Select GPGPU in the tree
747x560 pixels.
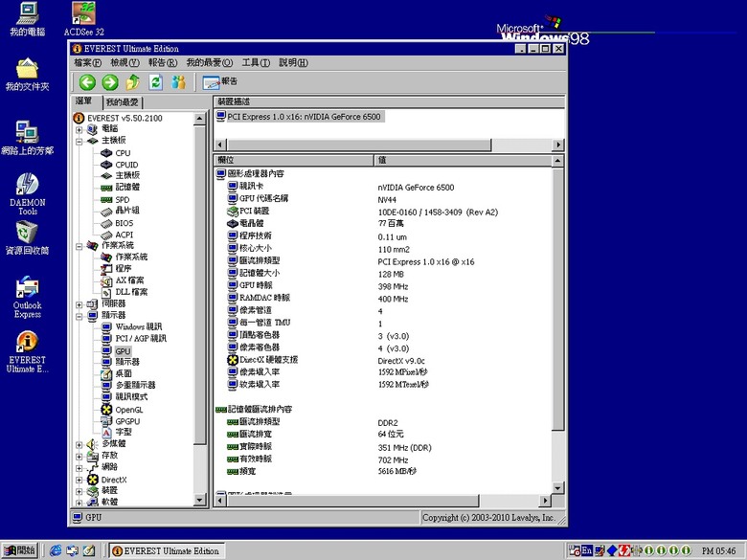click(x=127, y=421)
